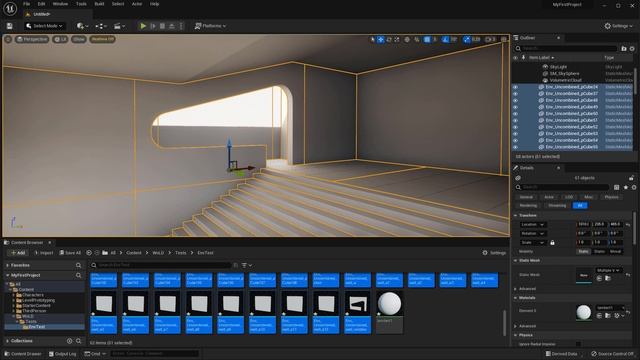Click the Show button in the viewport
The width and height of the screenshot is (640, 360).
(x=79, y=39)
